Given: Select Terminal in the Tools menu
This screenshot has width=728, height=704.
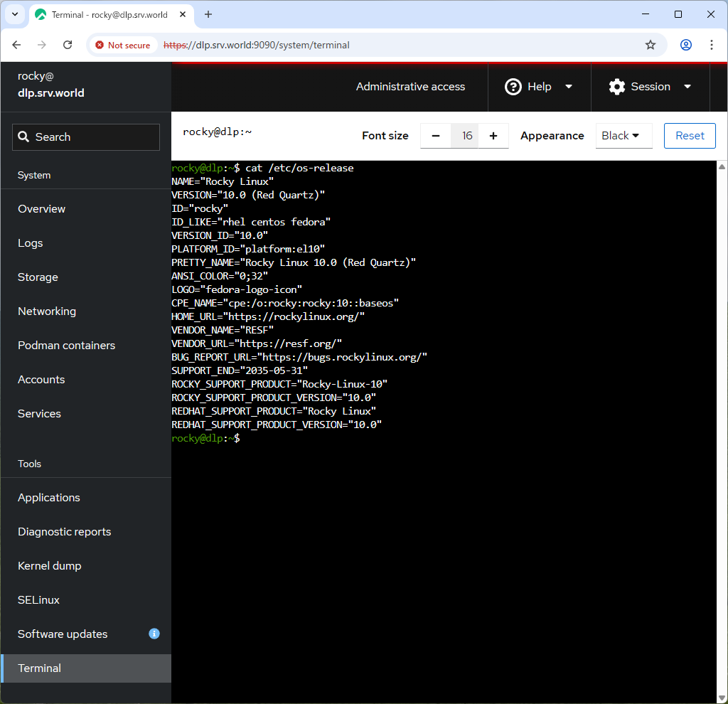Looking at the screenshot, I should click(x=39, y=668).
